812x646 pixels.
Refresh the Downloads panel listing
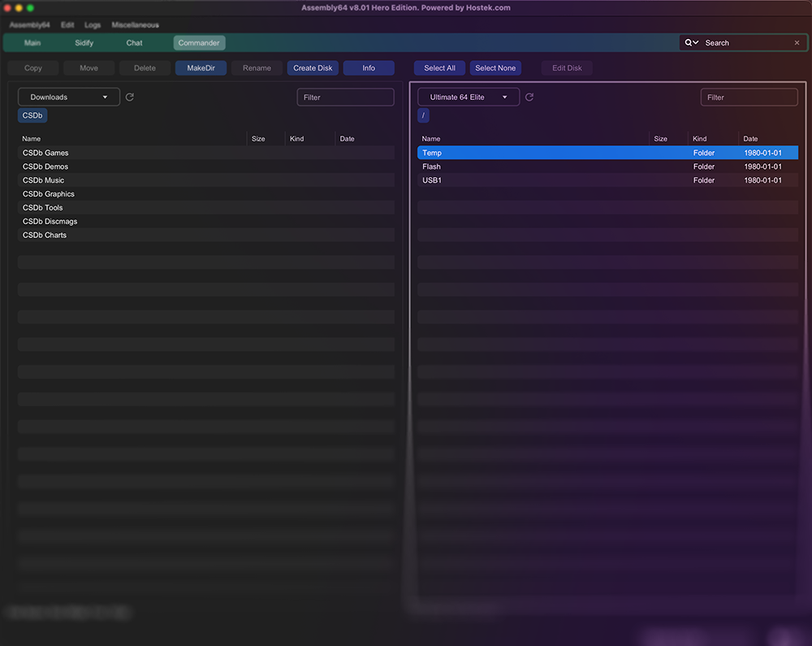130,98
